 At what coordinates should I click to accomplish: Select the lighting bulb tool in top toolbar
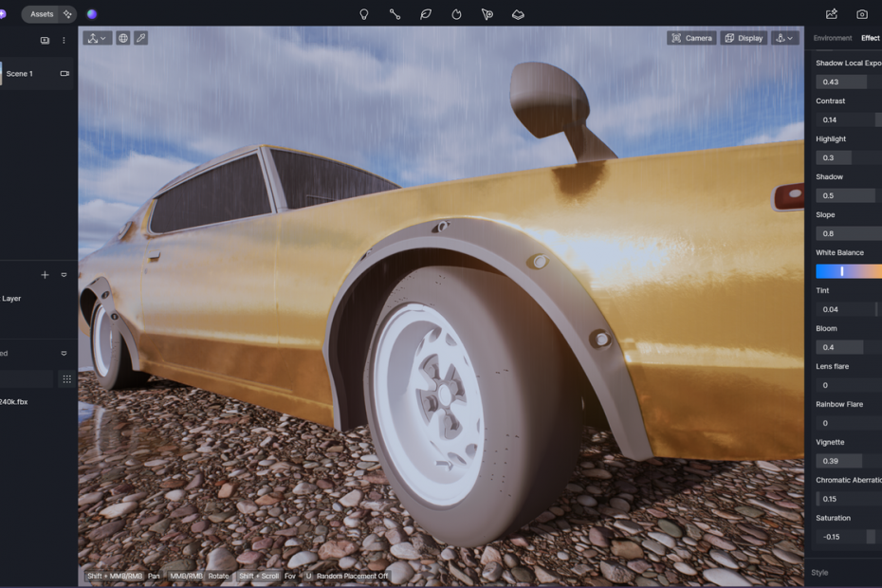pyautogui.click(x=363, y=14)
